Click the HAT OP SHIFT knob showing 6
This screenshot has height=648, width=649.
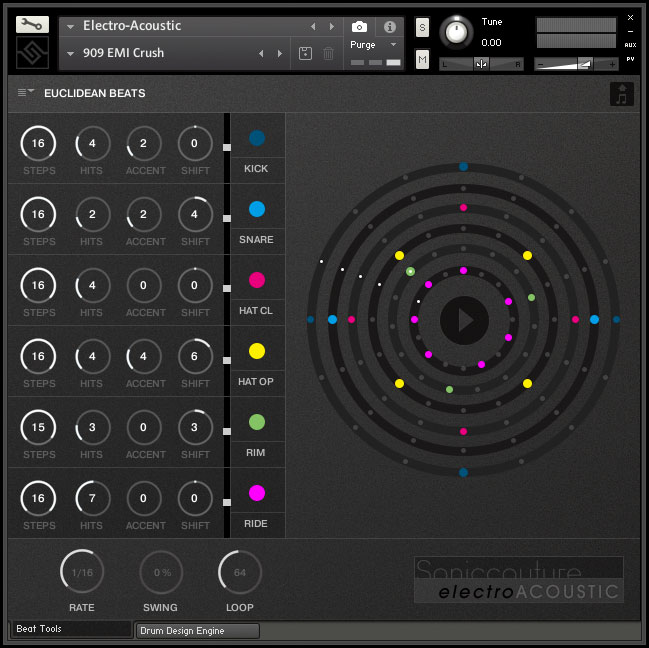195,356
